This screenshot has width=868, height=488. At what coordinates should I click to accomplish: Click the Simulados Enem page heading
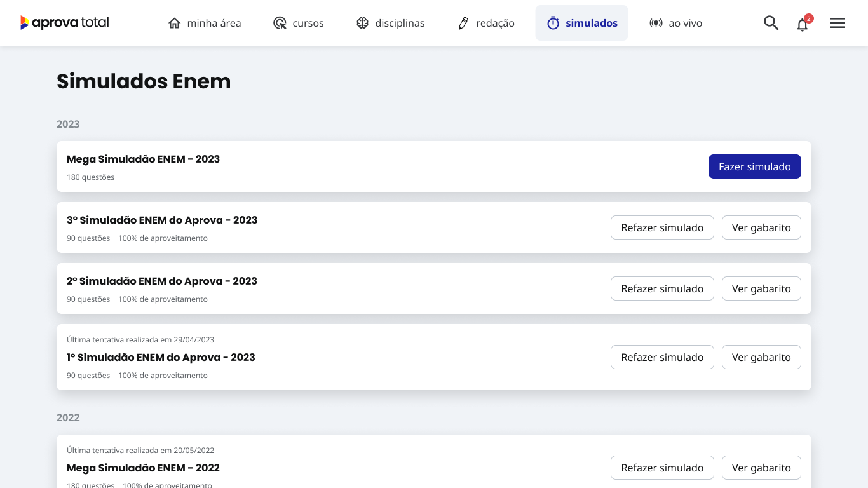[x=144, y=81]
